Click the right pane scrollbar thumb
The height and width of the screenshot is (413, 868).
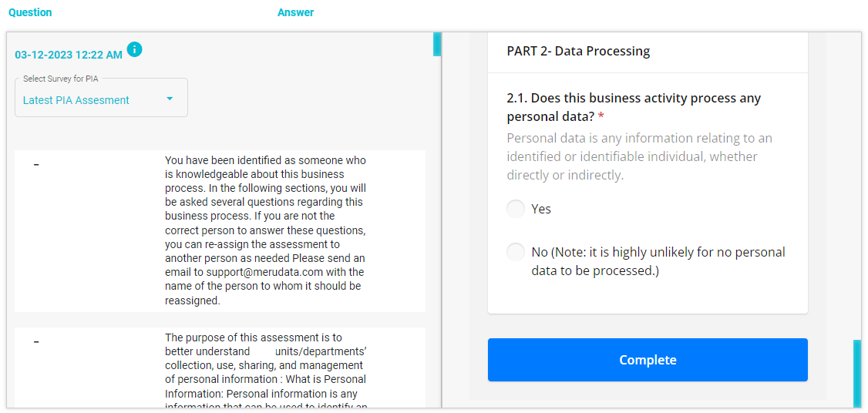point(857,374)
